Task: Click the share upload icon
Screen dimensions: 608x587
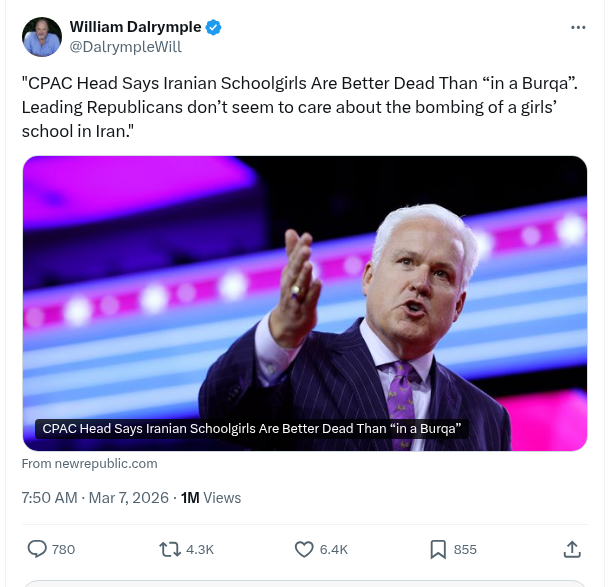Action: coord(572,549)
